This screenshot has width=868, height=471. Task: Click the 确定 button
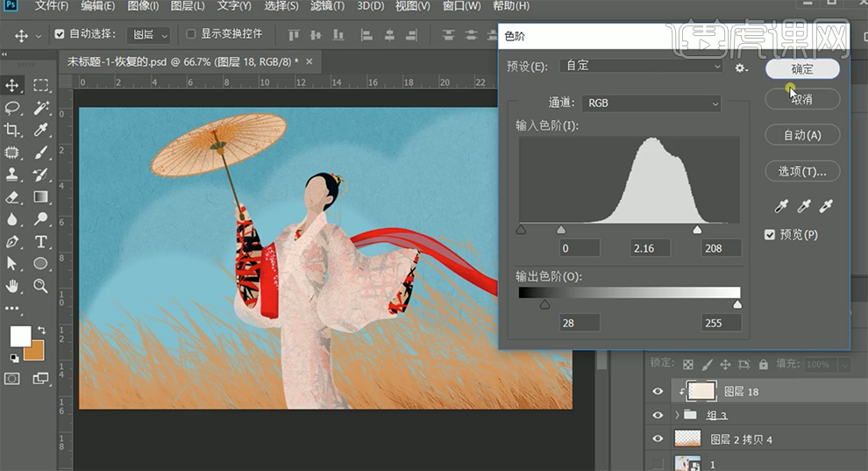(801, 68)
